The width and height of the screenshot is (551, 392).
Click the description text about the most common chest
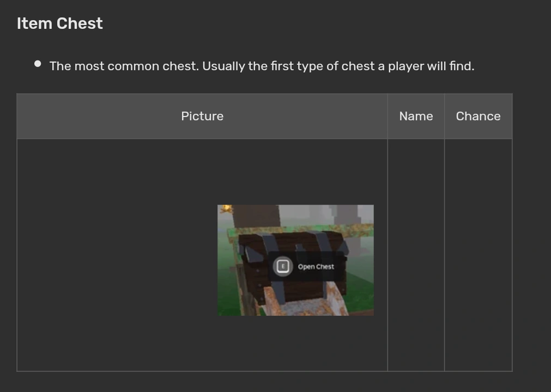tap(262, 66)
